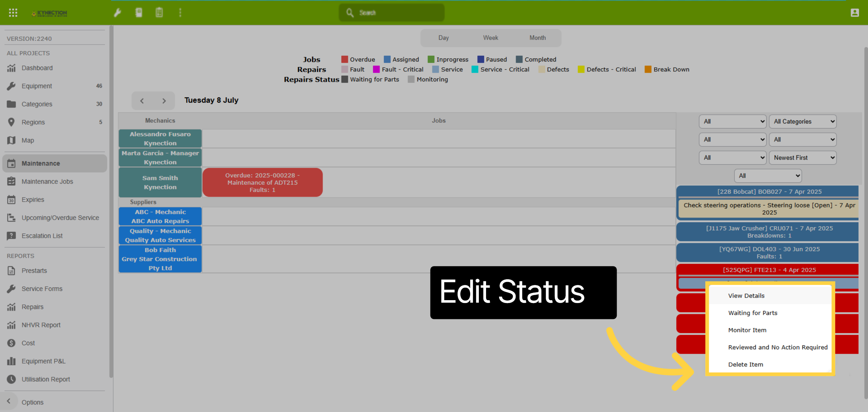Open the BOB027 Bobcat job card

click(767, 192)
